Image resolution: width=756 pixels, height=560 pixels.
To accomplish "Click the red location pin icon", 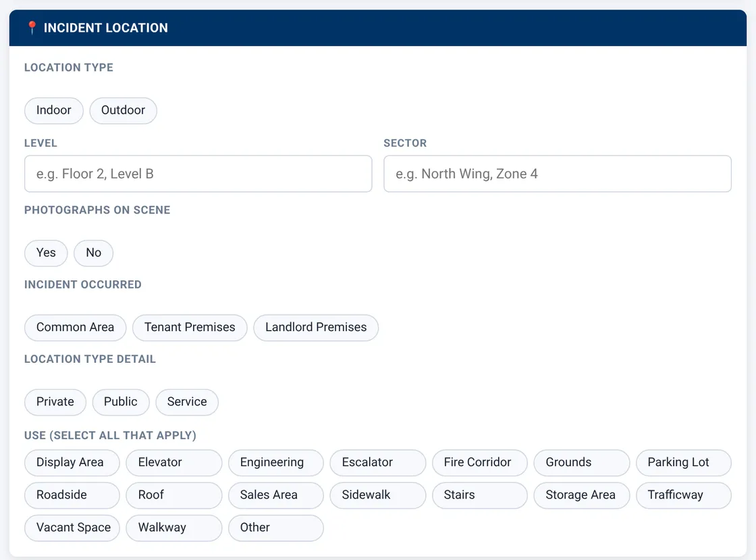I will click(32, 28).
